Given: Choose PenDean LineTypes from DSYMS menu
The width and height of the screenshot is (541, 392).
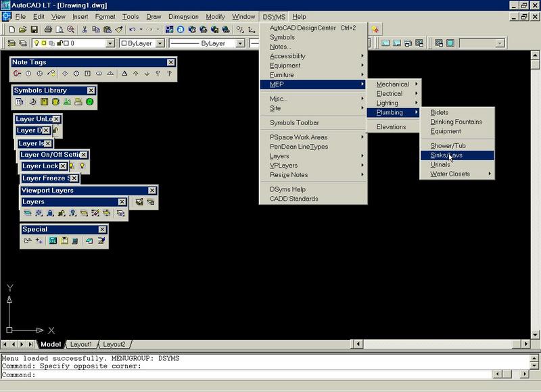Looking at the screenshot, I should pos(313,147).
